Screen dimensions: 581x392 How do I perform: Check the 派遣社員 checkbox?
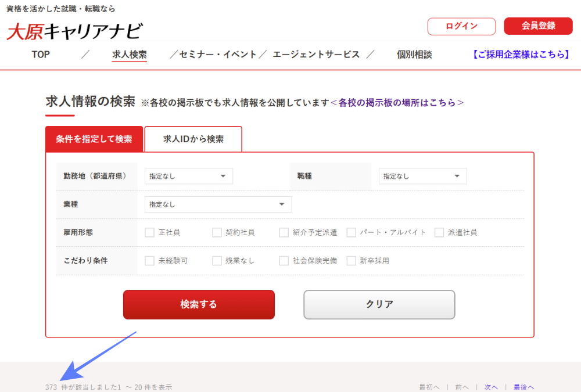point(439,232)
